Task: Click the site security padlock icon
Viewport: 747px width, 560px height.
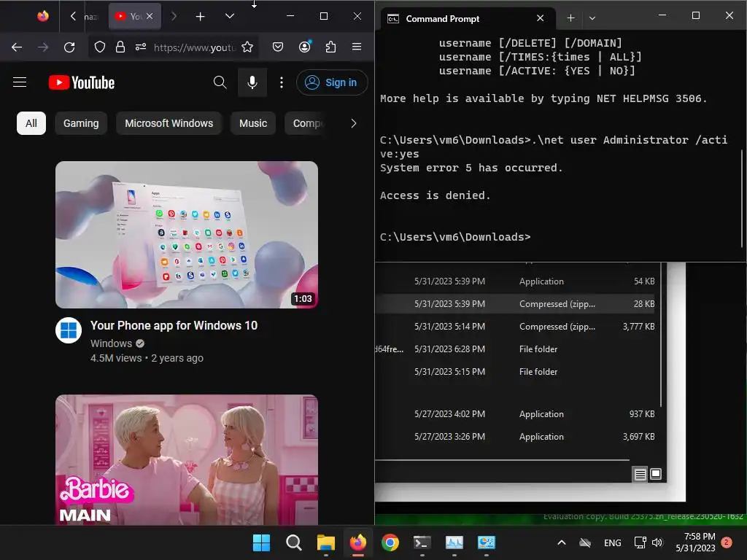Action: (x=120, y=47)
